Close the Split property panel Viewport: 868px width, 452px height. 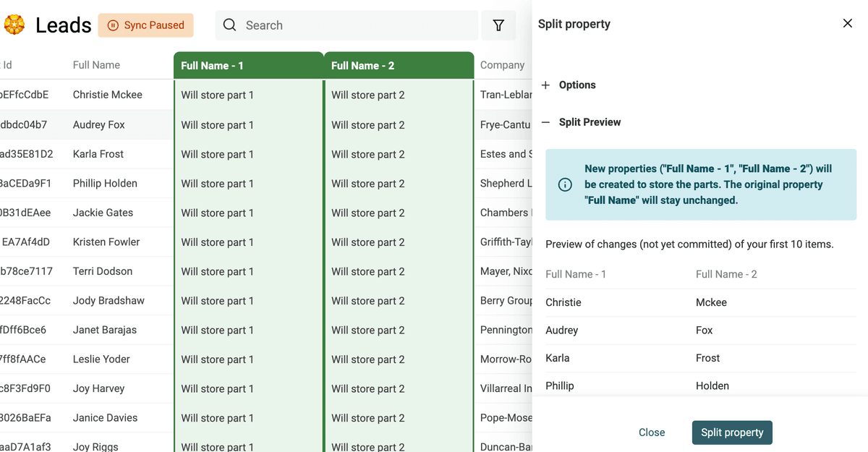point(848,24)
